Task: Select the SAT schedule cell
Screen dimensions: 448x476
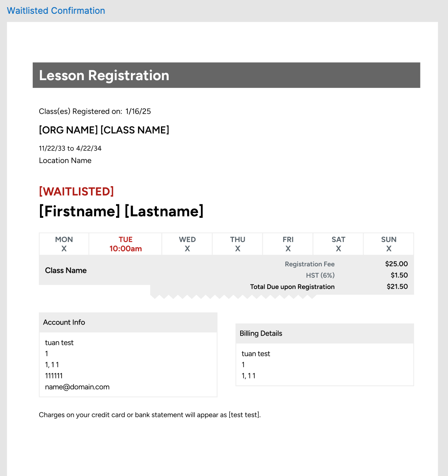Action: 338,244
